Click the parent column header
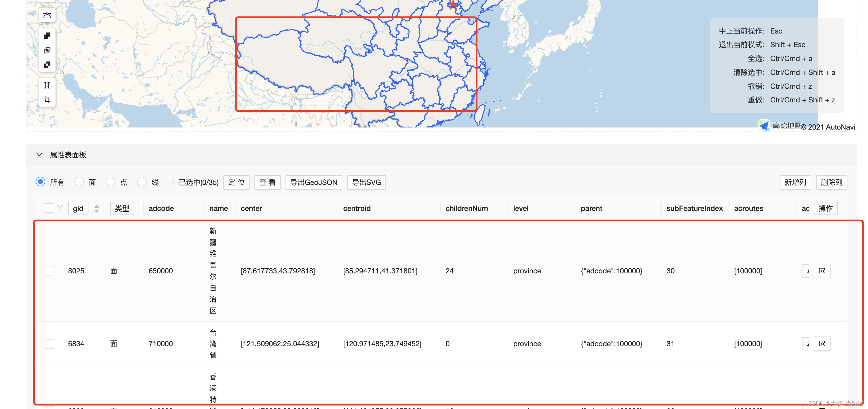 pos(591,208)
